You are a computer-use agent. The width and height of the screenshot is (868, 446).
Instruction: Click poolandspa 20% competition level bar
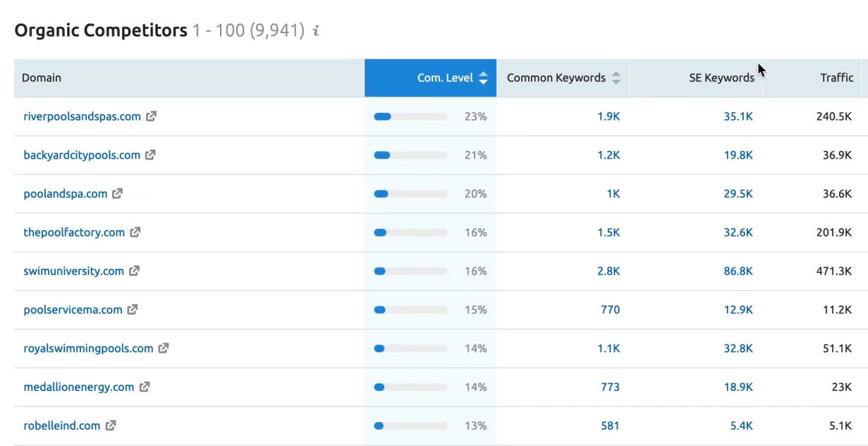click(x=410, y=193)
